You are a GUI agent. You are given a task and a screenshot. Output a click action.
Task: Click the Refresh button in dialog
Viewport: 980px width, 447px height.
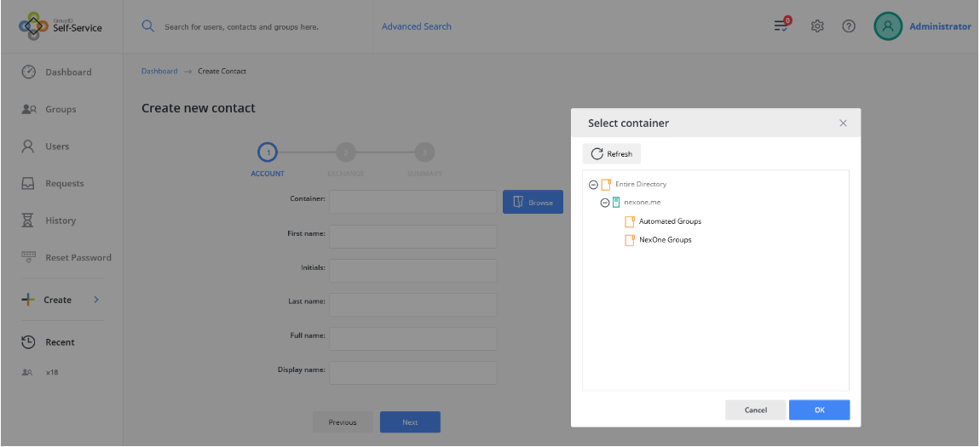point(612,153)
